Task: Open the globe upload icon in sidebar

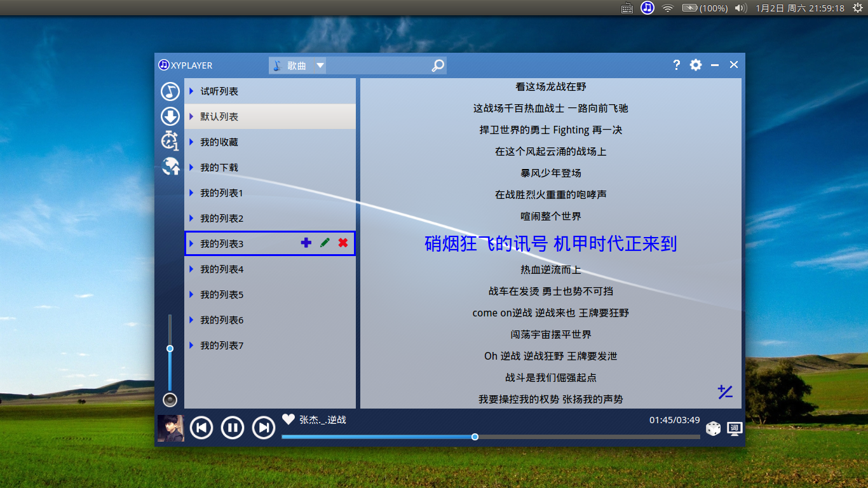Action: point(170,166)
